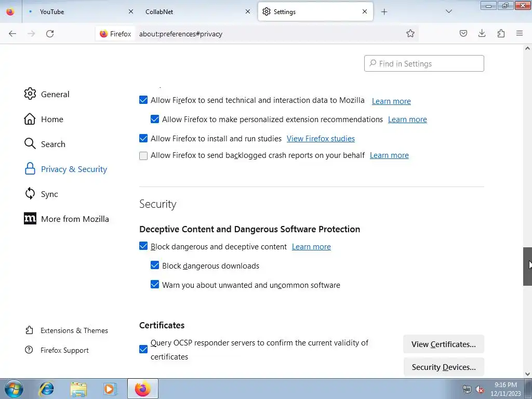Click the forward navigation arrow
Image resolution: width=532 pixels, height=399 pixels.
[31, 34]
